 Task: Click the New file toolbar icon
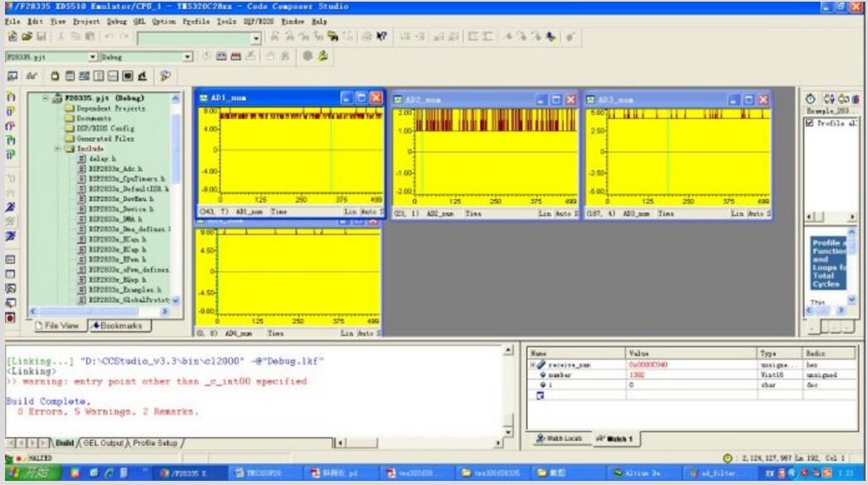click(x=12, y=37)
